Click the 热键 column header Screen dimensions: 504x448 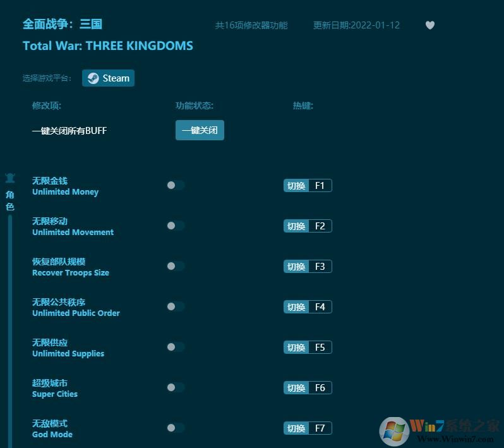[x=303, y=106]
